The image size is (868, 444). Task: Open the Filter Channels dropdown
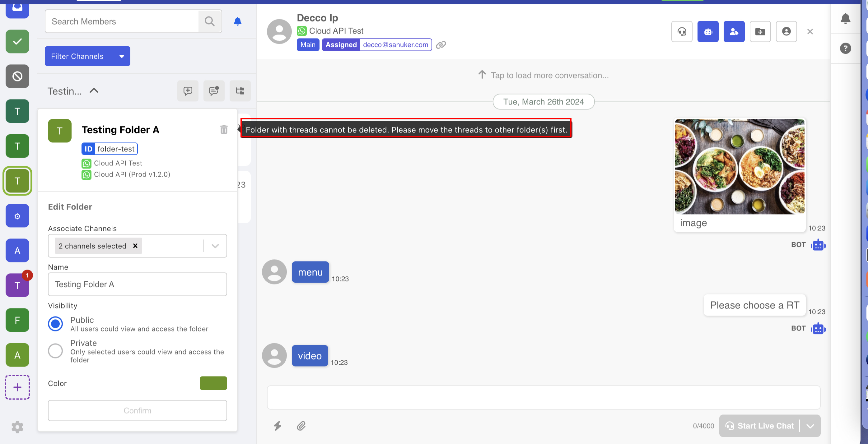point(87,56)
